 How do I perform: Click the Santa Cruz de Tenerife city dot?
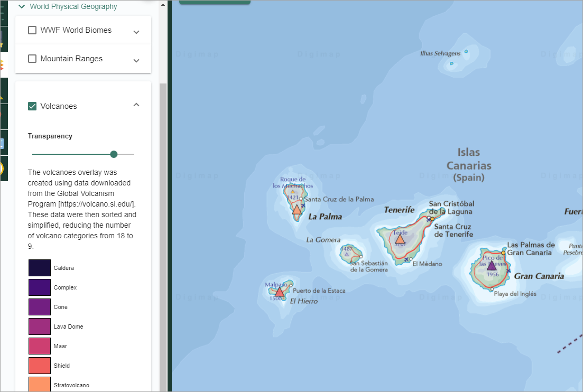coord(432,219)
